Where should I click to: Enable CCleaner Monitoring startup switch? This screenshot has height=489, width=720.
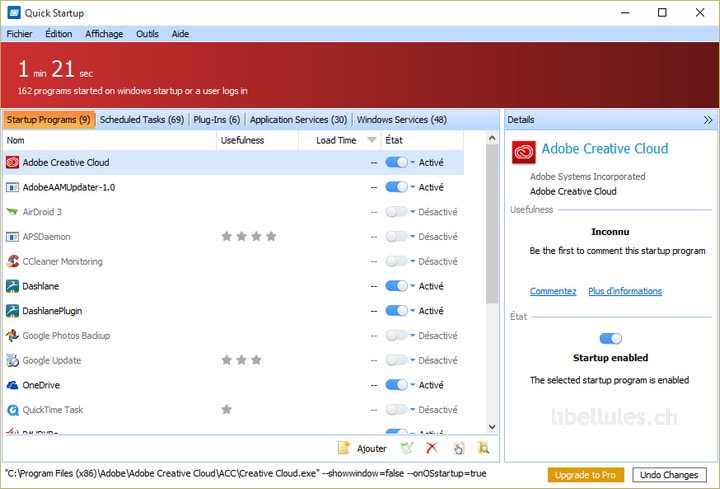(396, 261)
